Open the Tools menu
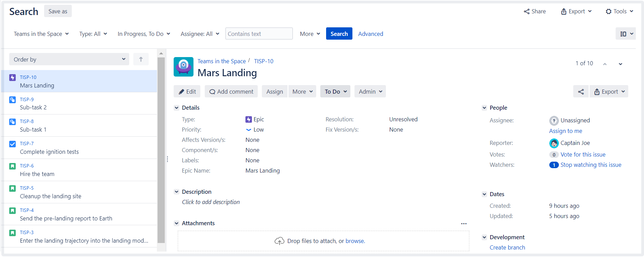 point(619,11)
